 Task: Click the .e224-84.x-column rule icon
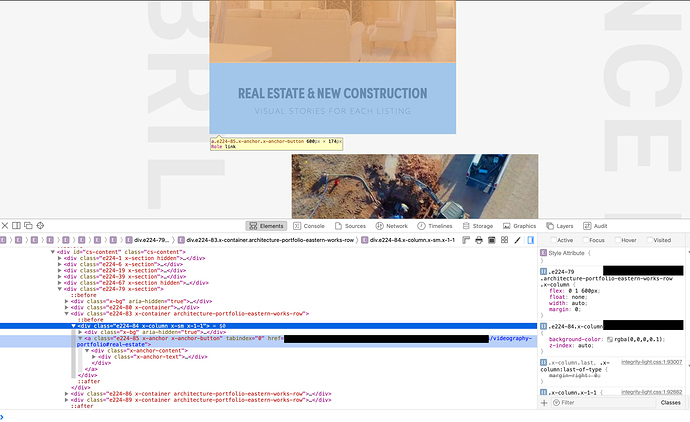543,327
